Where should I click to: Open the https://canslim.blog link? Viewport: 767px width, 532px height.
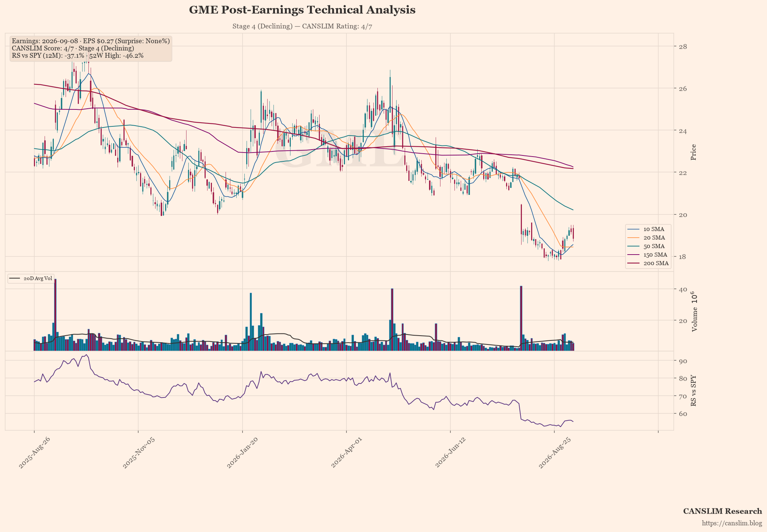pos(732,523)
